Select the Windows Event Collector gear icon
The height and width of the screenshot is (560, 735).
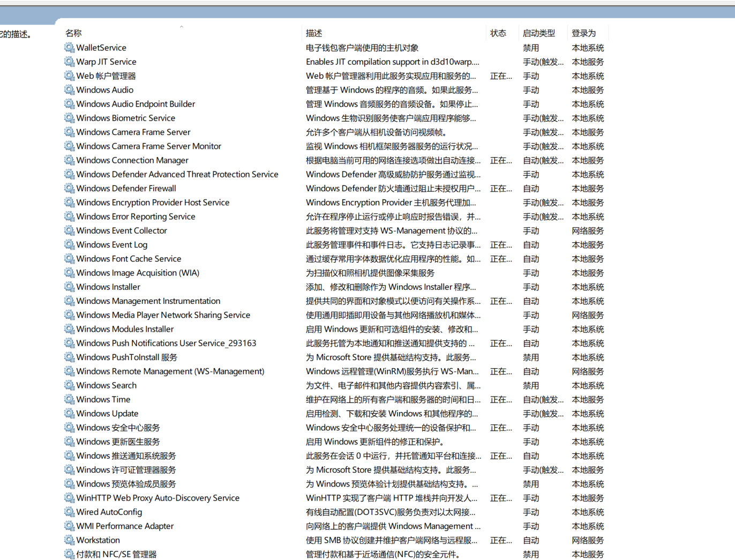pos(69,230)
